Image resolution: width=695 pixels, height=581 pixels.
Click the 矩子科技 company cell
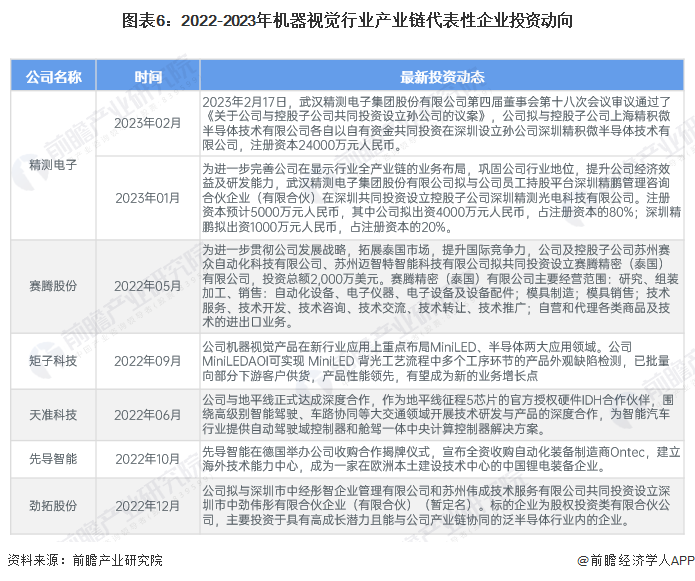pos(53,361)
